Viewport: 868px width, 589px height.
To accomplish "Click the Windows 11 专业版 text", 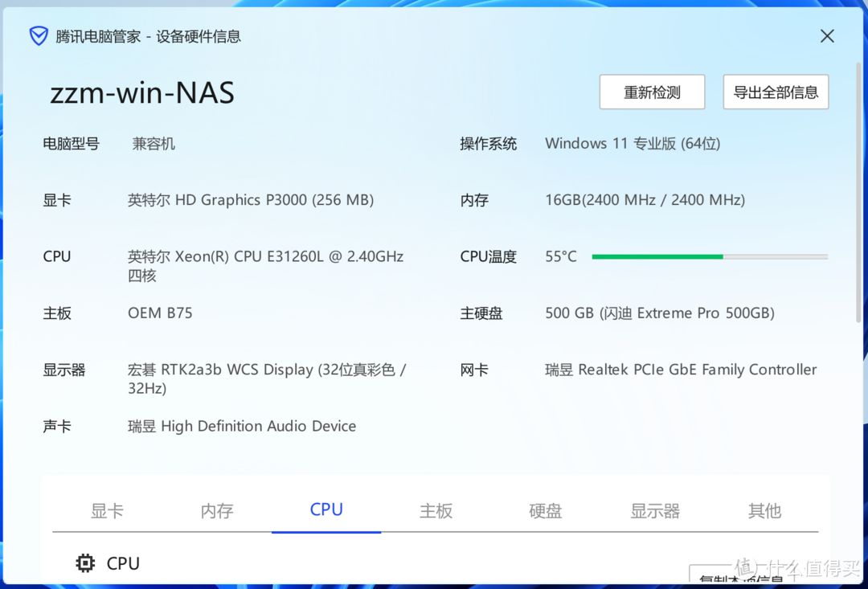I will point(633,143).
